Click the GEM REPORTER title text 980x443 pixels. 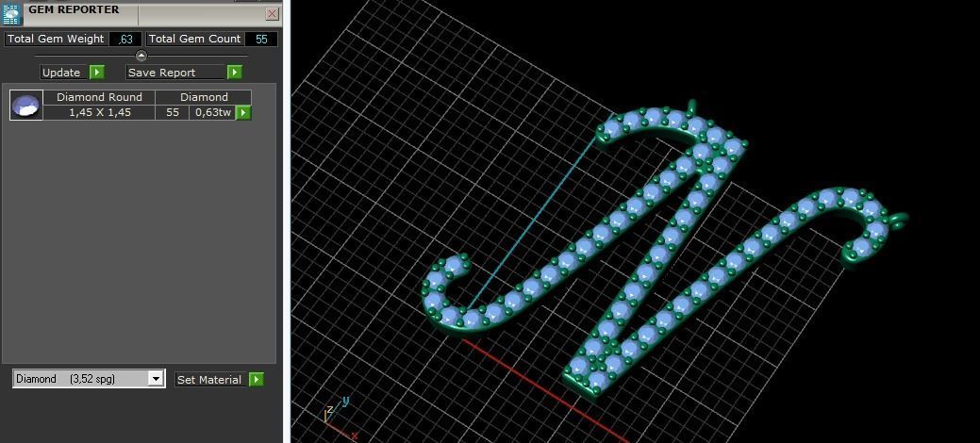click(x=74, y=10)
